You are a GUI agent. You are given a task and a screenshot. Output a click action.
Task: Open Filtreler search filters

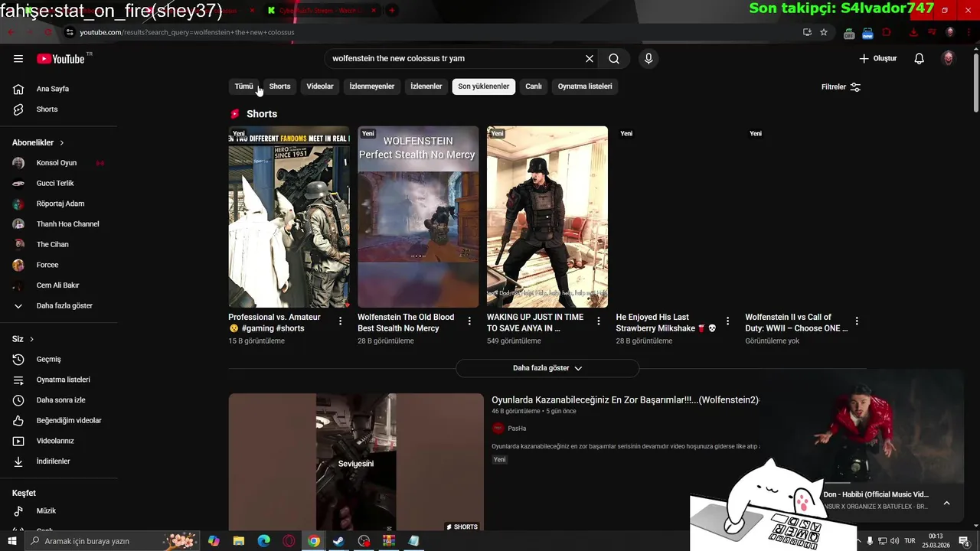841,87
